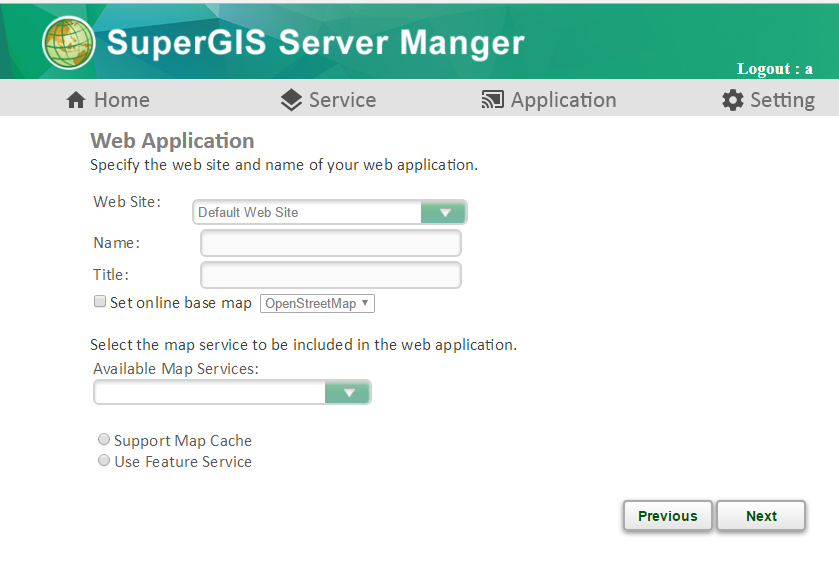Select the Support Map Cache radio button
Screen dimensions: 839x573
point(104,439)
